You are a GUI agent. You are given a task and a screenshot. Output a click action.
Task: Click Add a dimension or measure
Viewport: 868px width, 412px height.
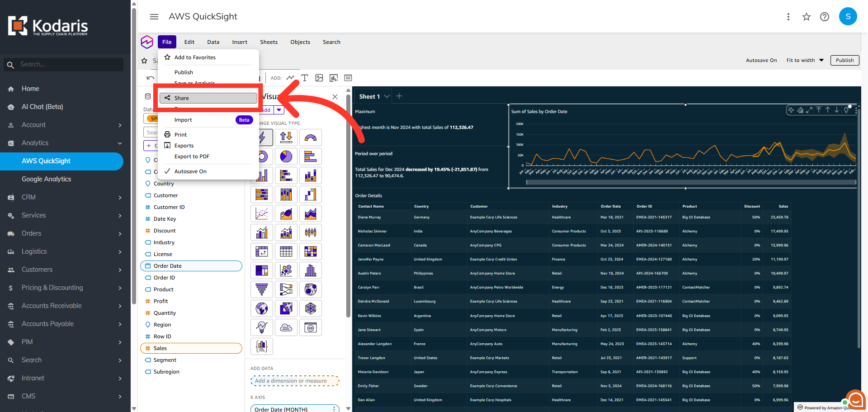(295, 381)
